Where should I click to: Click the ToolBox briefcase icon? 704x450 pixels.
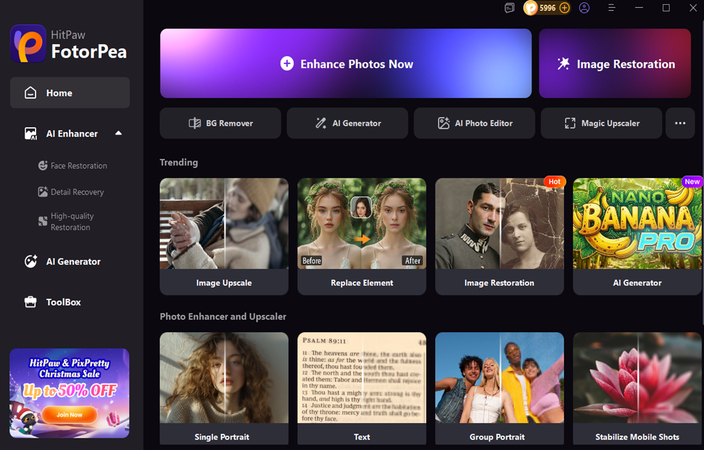pyautogui.click(x=31, y=302)
